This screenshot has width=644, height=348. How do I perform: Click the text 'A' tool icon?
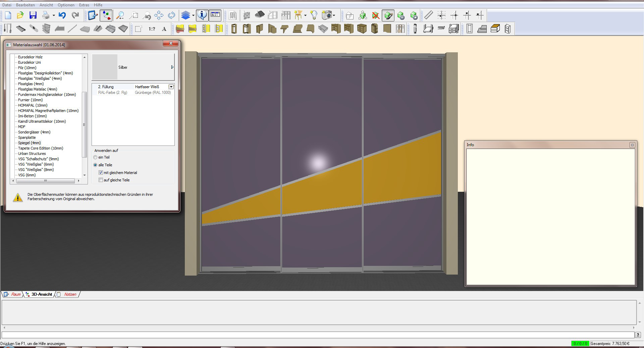point(164,29)
